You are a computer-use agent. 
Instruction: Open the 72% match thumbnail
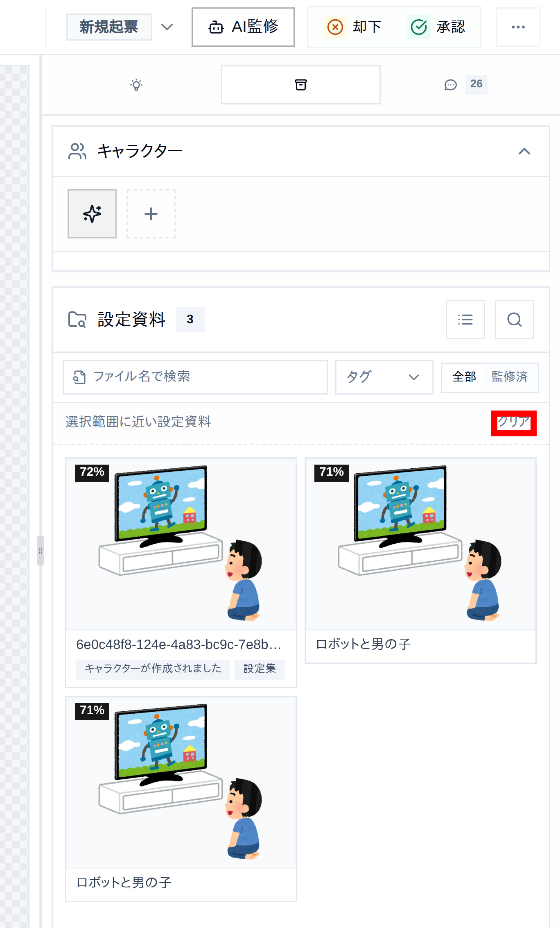click(x=181, y=544)
